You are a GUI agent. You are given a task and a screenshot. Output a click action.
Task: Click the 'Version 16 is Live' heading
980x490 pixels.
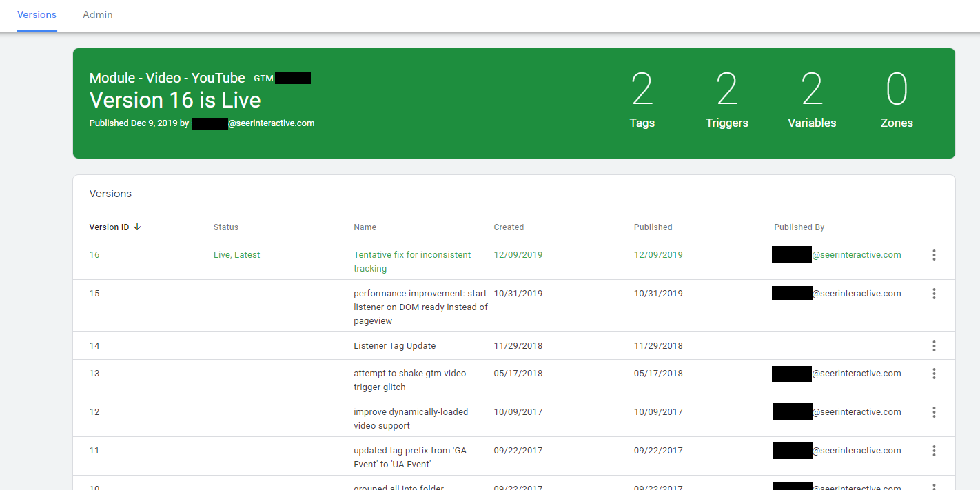[x=175, y=101]
